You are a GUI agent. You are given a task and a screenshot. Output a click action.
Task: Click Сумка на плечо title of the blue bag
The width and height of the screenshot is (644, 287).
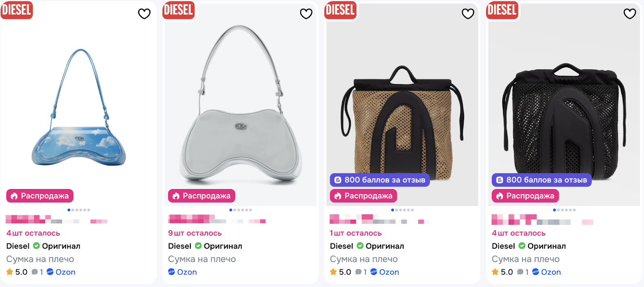[40, 259]
